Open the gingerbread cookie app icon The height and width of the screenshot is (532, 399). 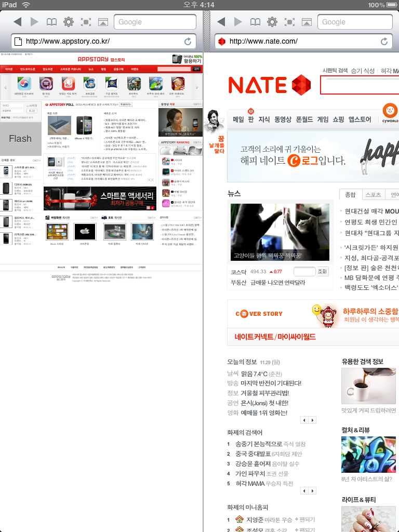[178, 84]
